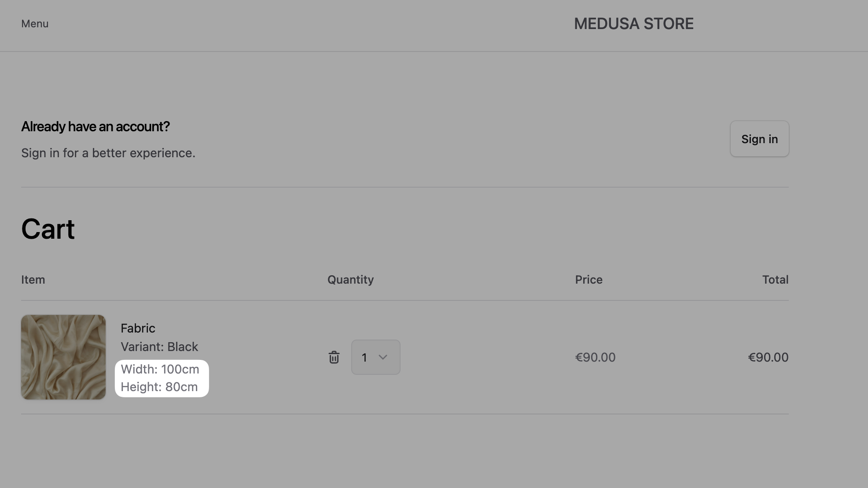Select the delete icon next to quantity selector
Screen dimensions: 868x488
click(334, 357)
